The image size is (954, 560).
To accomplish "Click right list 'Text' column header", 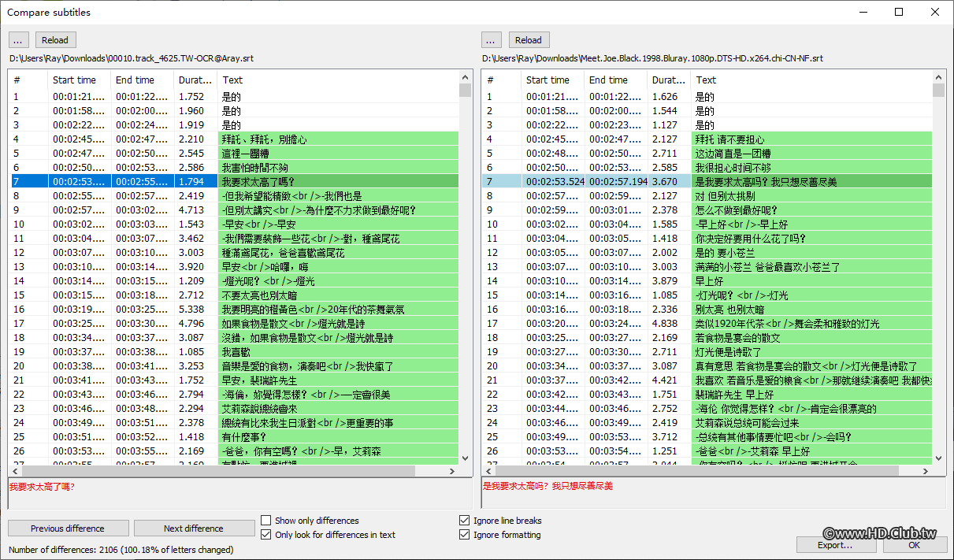I will (x=811, y=80).
